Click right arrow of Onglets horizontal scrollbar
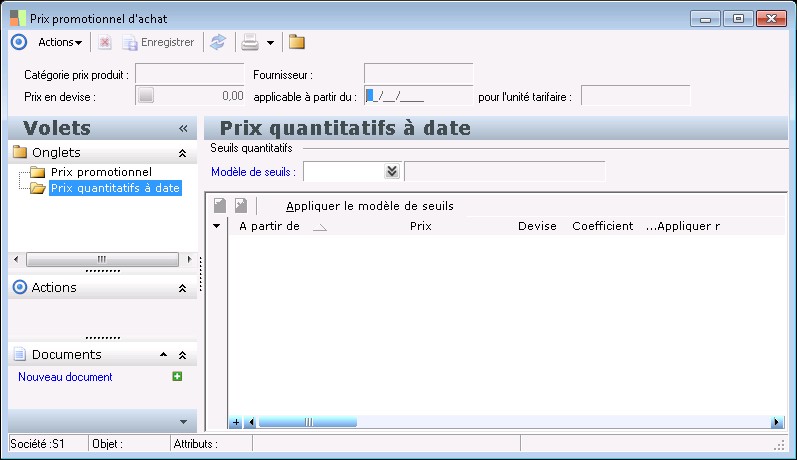797x460 pixels. pyautogui.click(x=189, y=259)
